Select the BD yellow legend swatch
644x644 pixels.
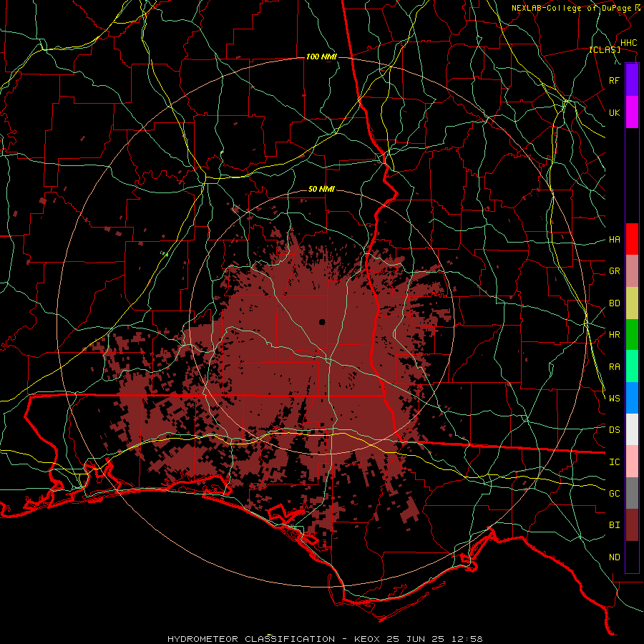point(632,303)
